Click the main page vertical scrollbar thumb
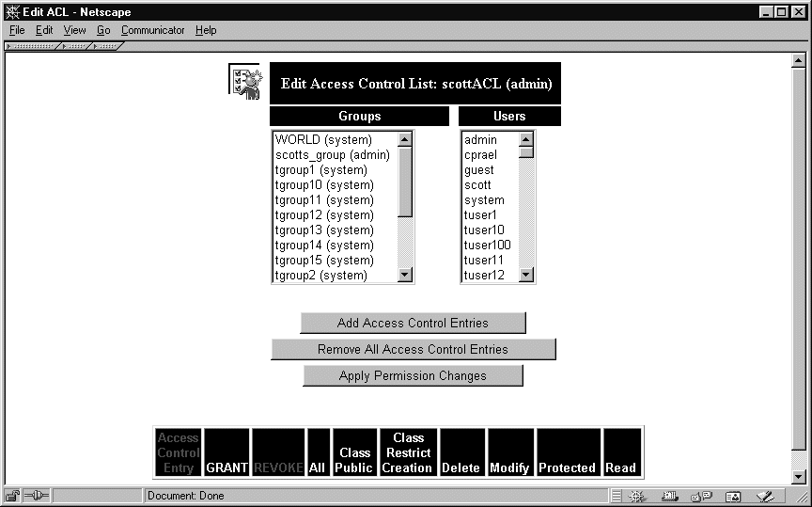Viewport: 812px width, 507px height. point(798,258)
